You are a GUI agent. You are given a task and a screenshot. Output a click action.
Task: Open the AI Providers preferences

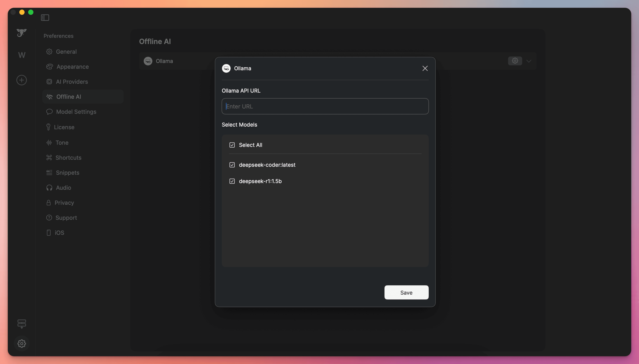[x=72, y=82]
